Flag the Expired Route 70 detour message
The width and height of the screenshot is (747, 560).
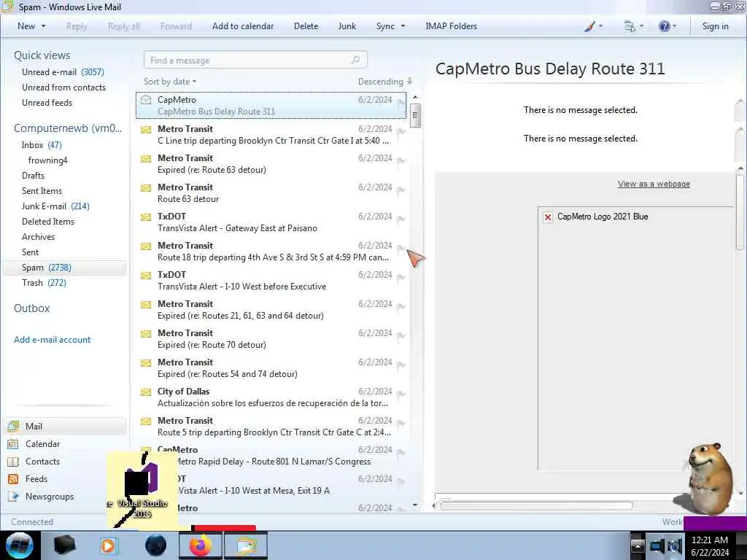[x=401, y=336]
